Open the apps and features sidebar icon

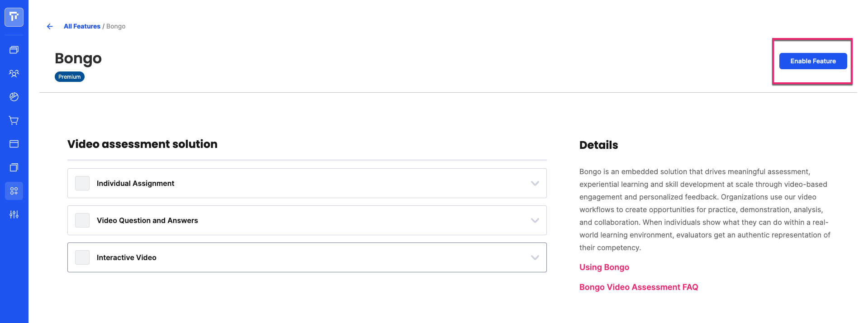tap(14, 191)
